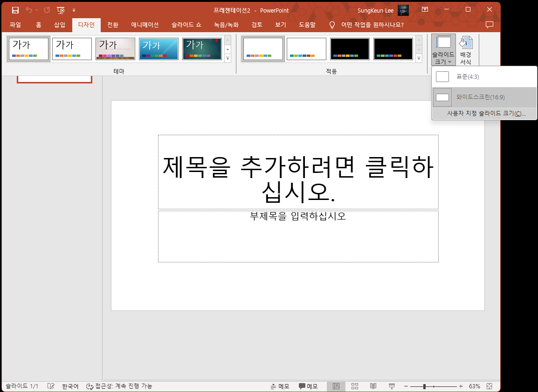Click the Undo arrow icon
538x392 pixels.
click(29, 10)
